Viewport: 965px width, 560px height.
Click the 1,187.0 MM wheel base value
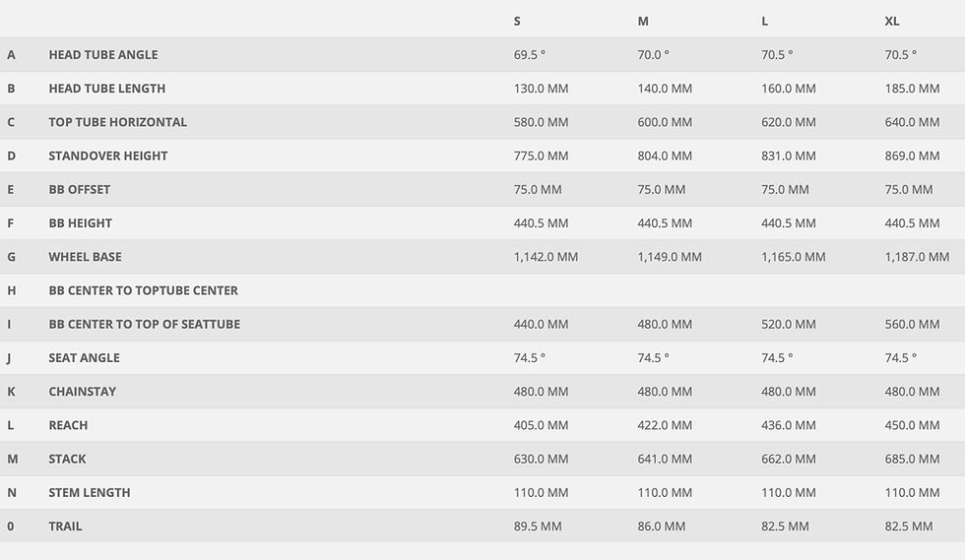pos(917,257)
